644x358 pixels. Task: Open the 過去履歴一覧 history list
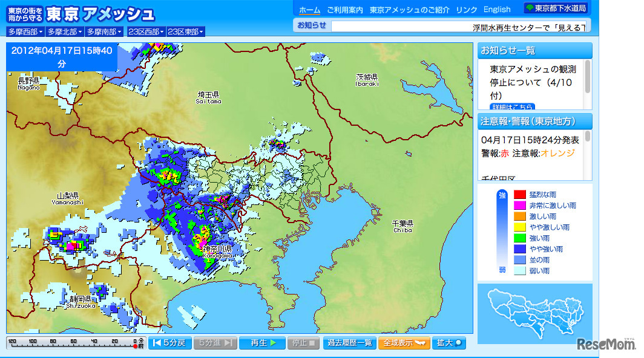[349, 343]
